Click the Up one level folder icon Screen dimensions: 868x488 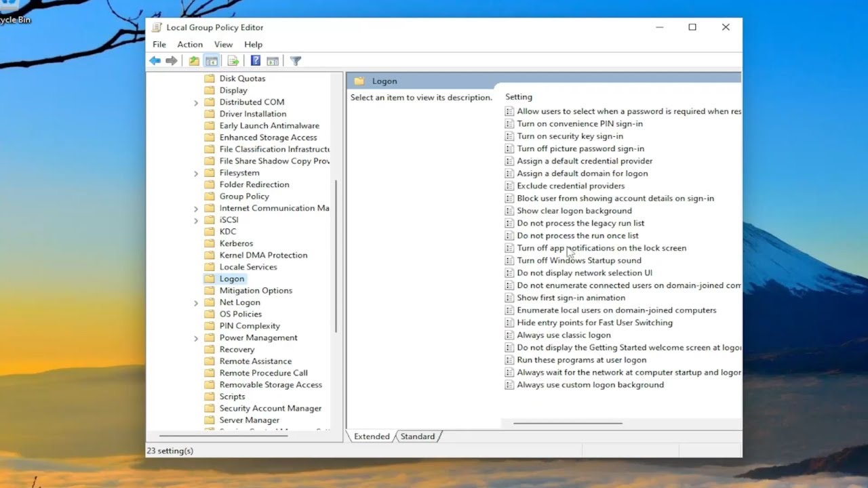194,61
